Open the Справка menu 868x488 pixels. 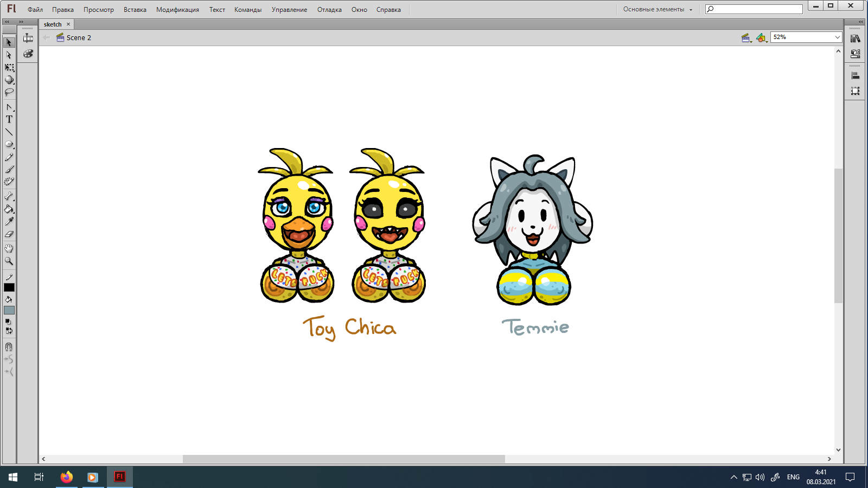[x=388, y=10]
